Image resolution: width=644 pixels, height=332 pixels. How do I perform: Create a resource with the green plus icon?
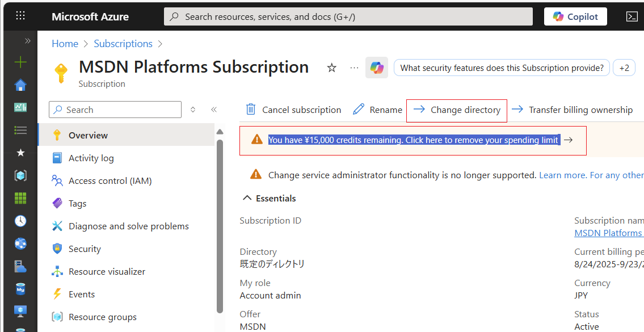[x=20, y=62]
